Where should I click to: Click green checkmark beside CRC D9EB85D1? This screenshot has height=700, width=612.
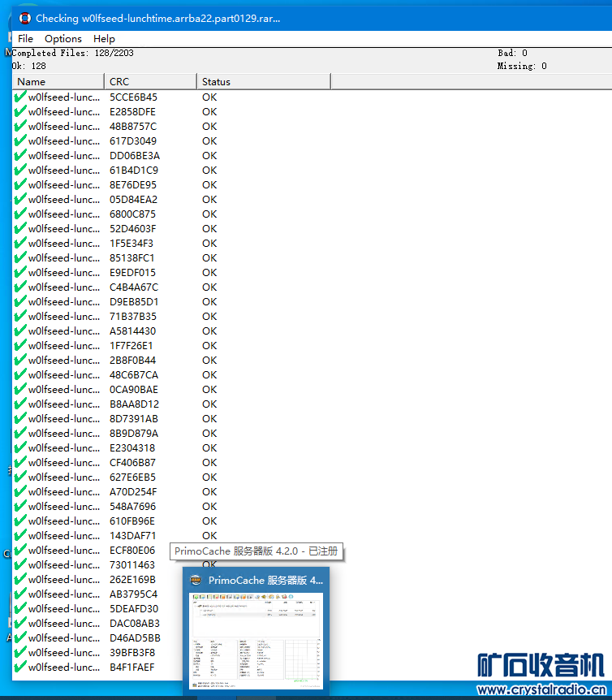coord(20,302)
